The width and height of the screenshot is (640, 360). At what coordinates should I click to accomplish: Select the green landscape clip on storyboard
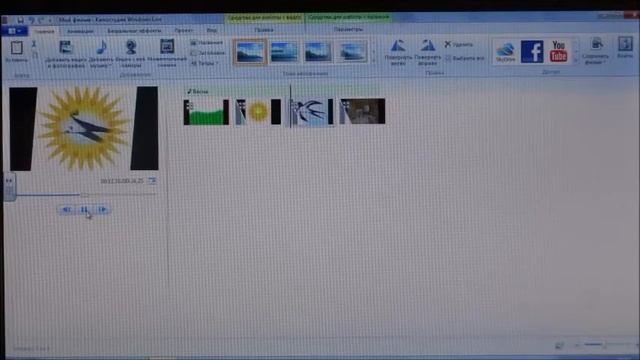coord(206,112)
